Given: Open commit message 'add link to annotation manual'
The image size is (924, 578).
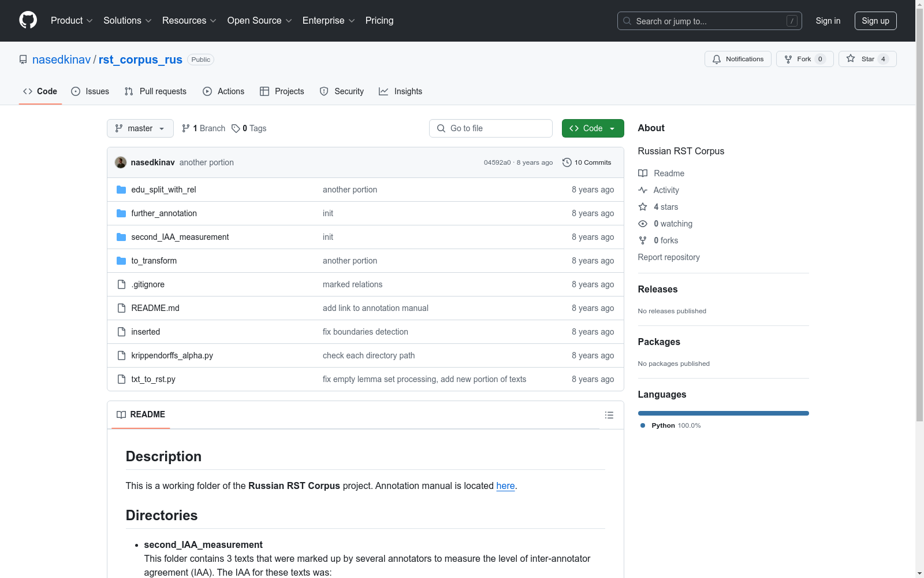Looking at the screenshot, I should (x=375, y=308).
